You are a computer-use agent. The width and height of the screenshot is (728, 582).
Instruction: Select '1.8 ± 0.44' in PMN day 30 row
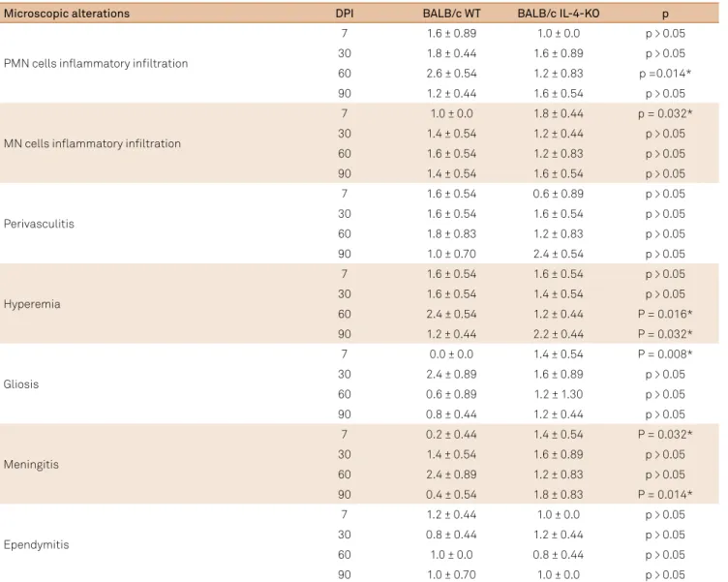pos(451,53)
